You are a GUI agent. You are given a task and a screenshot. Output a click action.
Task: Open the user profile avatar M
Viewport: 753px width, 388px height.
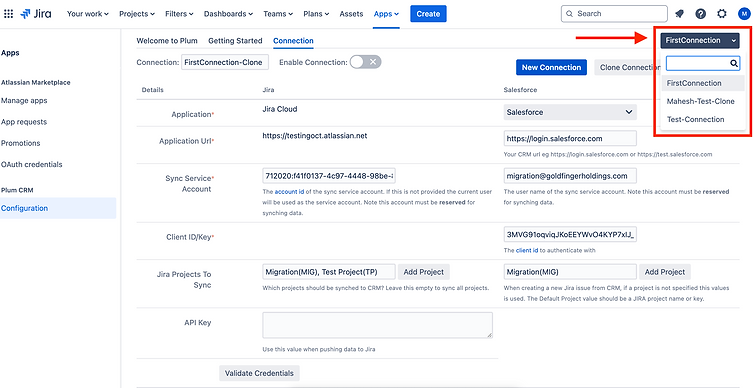tap(744, 14)
